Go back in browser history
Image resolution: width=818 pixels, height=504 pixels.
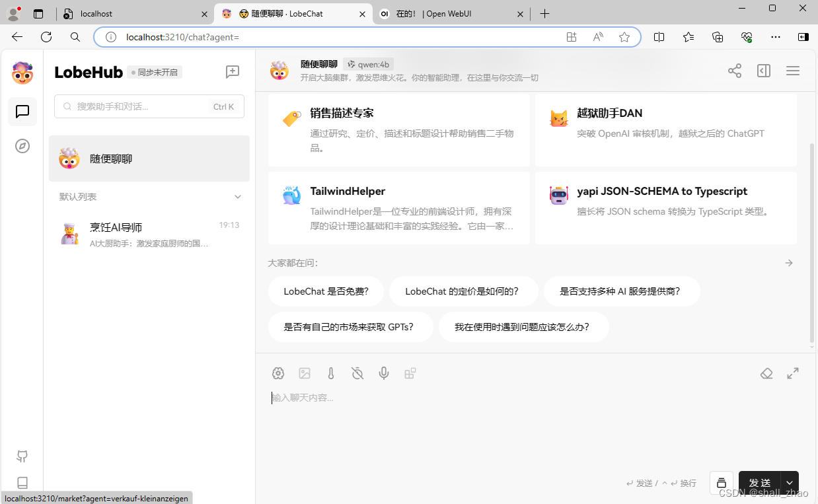pyautogui.click(x=17, y=37)
